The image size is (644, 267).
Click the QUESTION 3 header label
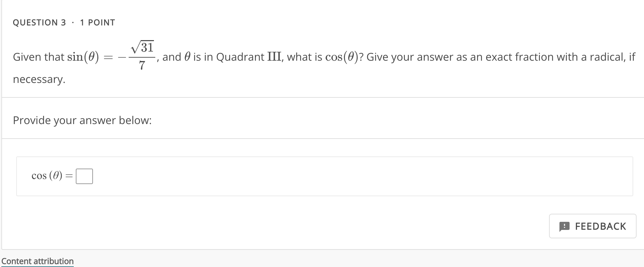pos(39,22)
